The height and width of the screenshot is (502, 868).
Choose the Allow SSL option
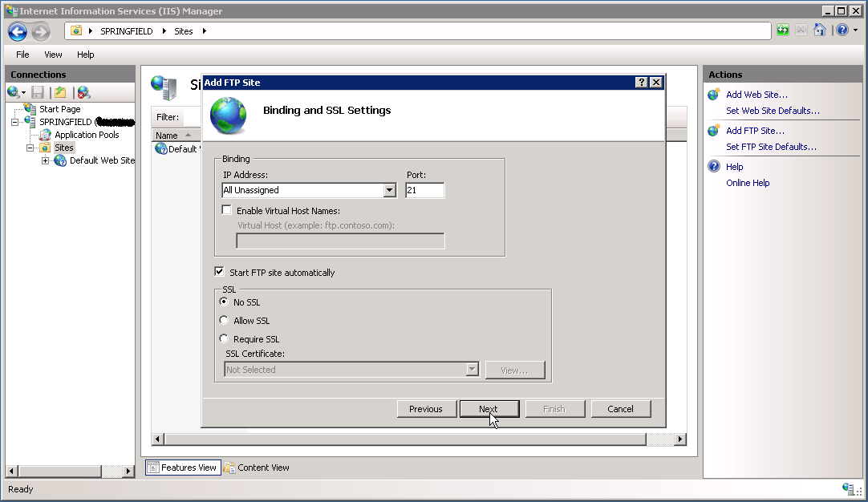point(224,320)
